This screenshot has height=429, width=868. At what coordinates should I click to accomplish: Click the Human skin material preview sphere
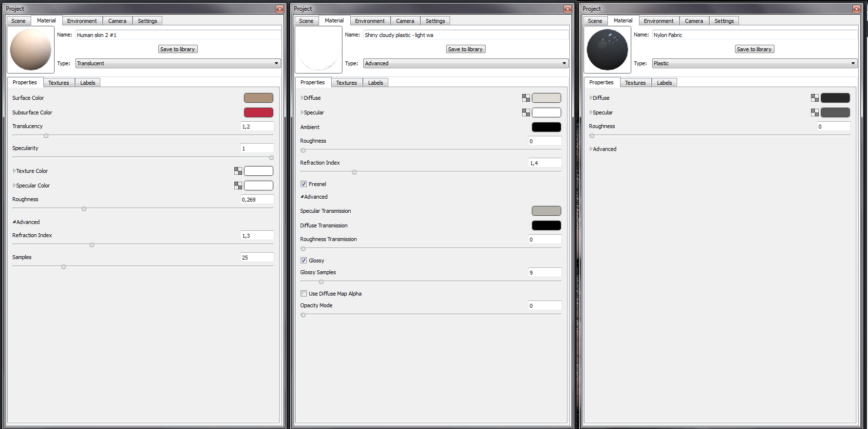tap(31, 49)
